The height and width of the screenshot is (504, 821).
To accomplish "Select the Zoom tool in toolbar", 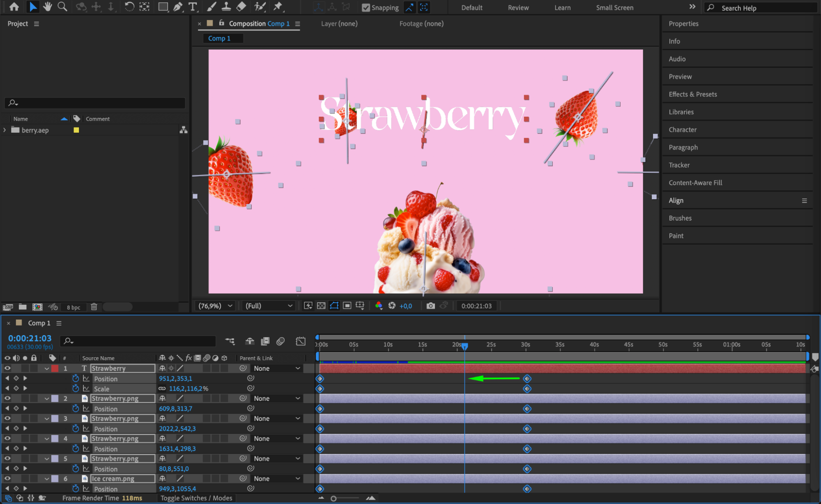I will click(x=62, y=7).
